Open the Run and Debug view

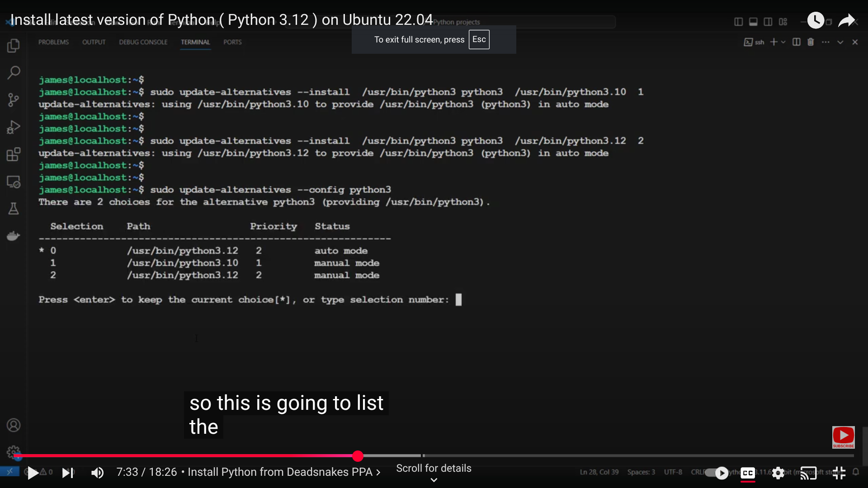[x=14, y=127]
